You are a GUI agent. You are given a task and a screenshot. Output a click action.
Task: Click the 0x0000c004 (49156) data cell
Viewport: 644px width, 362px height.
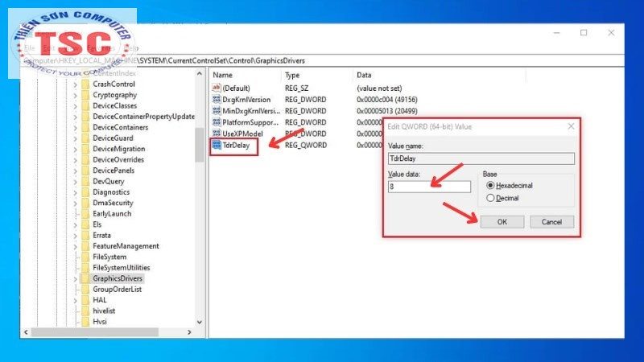point(387,100)
